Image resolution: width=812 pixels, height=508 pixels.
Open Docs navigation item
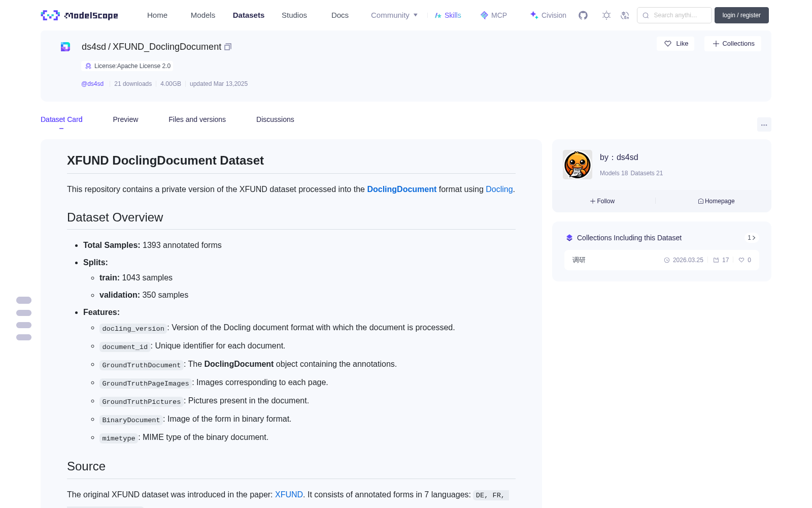pos(340,15)
